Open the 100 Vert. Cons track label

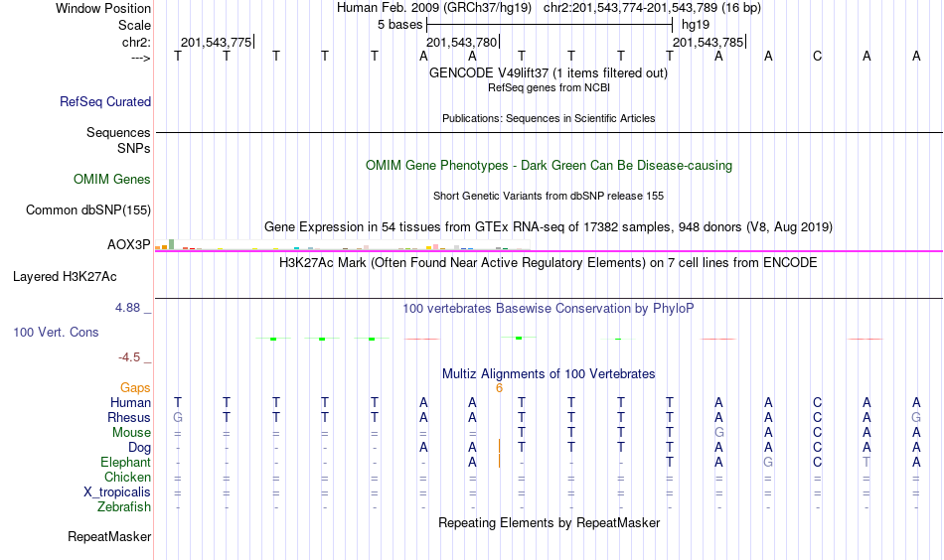coord(56,332)
